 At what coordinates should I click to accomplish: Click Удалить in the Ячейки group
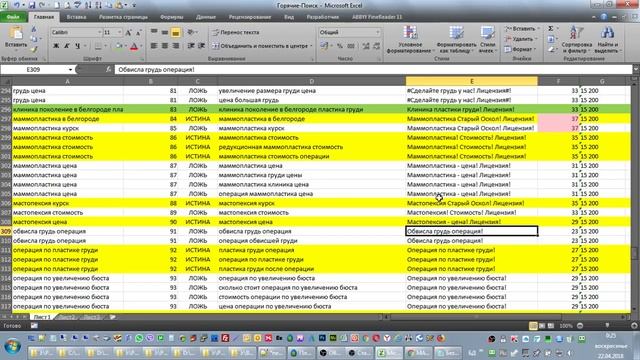pos(519,39)
